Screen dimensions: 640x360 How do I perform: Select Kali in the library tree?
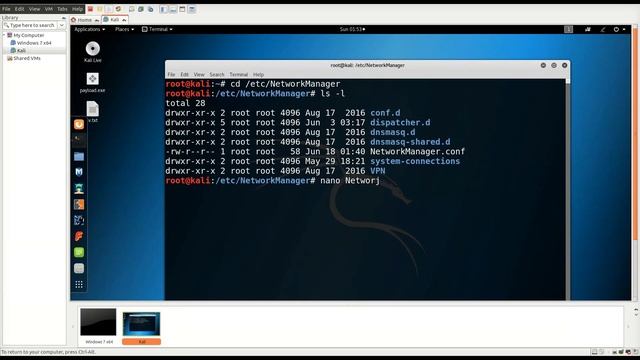click(x=21, y=51)
